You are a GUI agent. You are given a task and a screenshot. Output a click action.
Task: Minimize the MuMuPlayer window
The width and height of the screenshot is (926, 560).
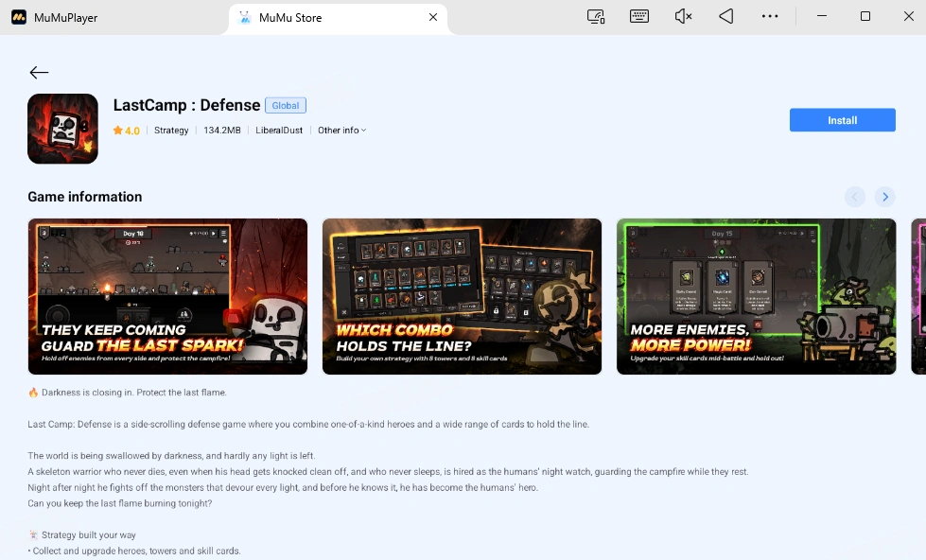coord(821,16)
